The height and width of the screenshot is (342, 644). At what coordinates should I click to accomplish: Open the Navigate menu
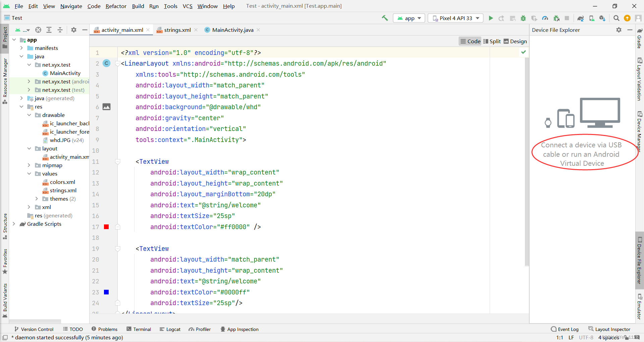71,6
